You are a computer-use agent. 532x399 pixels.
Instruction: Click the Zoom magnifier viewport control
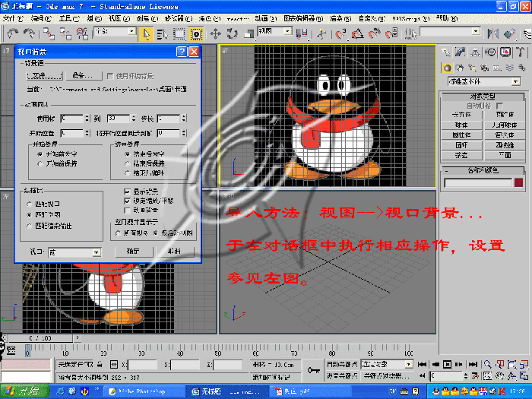click(x=488, y=365)
